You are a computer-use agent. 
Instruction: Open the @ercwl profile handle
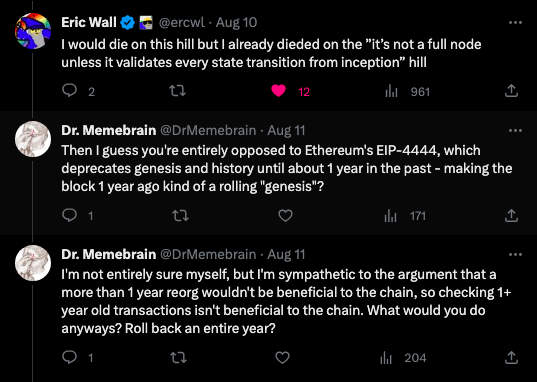point(182,23)
